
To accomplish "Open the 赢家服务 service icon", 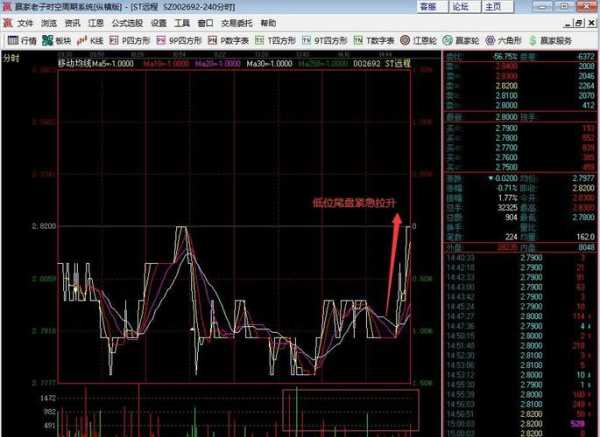I will tap(558, 41).
